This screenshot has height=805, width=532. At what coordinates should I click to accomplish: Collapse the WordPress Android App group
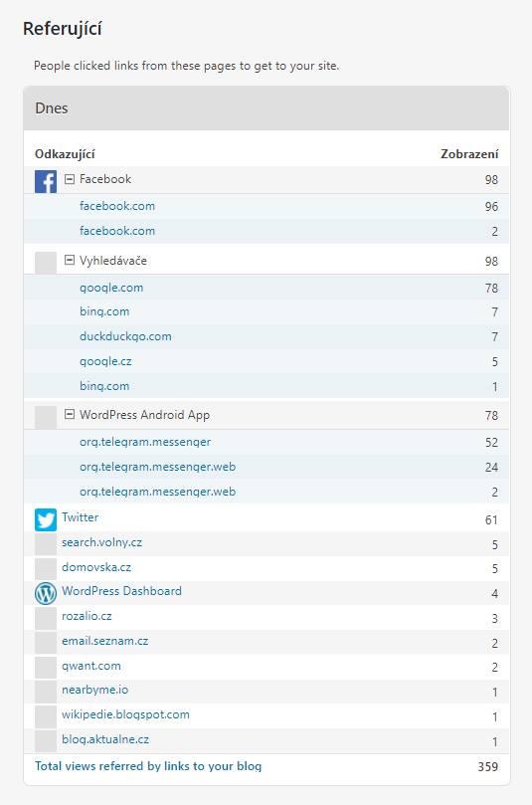pyautogui.click(x=70, y=414)
